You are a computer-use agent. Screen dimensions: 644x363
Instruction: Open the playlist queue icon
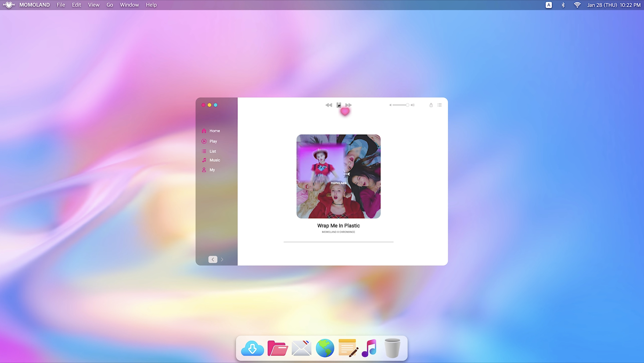[439, 105]
